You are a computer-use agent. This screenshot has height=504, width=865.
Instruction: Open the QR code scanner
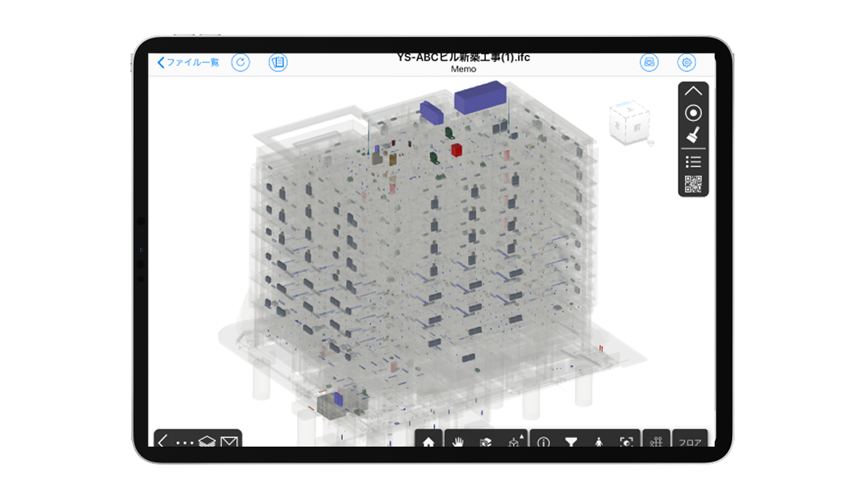(693, 184)
